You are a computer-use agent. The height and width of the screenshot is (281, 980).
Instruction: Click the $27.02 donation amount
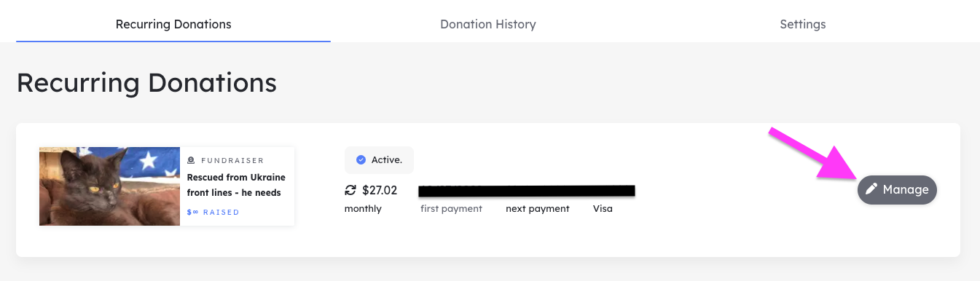coord(380,191)
